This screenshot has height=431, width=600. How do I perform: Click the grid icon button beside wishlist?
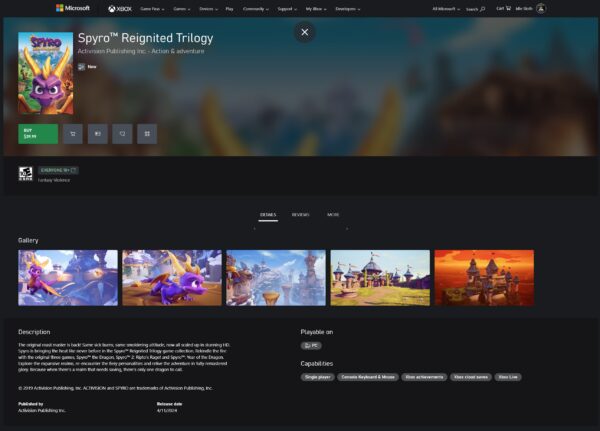(148, 132)
